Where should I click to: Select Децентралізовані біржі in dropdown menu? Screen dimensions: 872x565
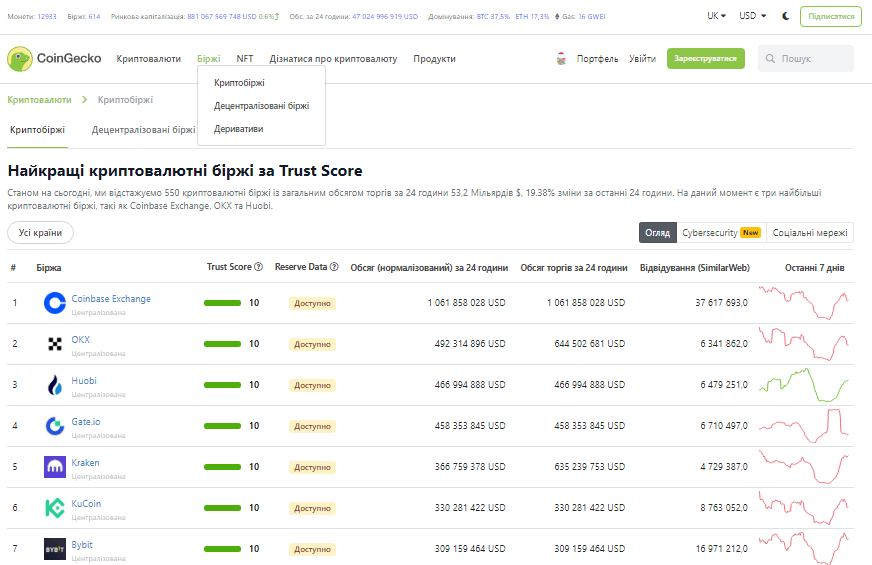coord(261,106)
